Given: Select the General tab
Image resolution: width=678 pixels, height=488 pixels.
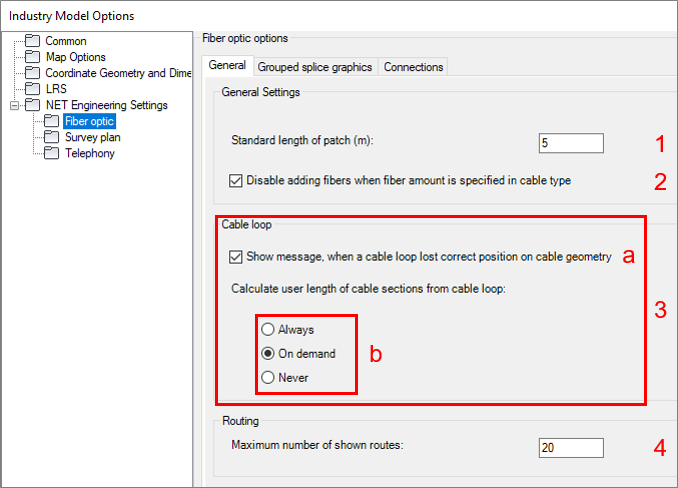Looking at the screenshot, I should click(227, 65).
